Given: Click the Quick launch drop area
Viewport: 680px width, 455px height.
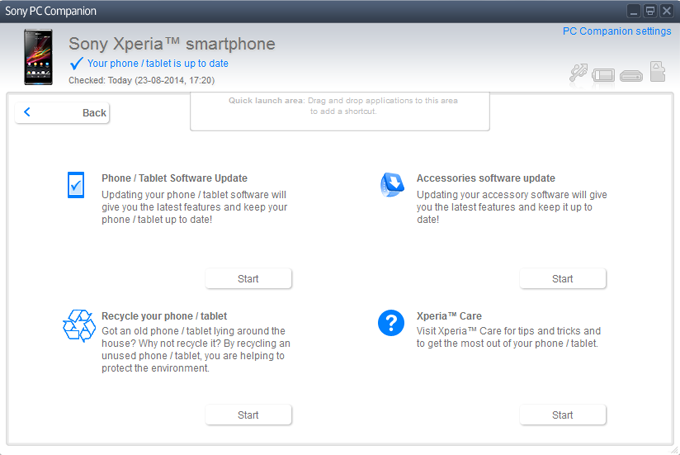Looking at the screenshot, I should point(340,111).
